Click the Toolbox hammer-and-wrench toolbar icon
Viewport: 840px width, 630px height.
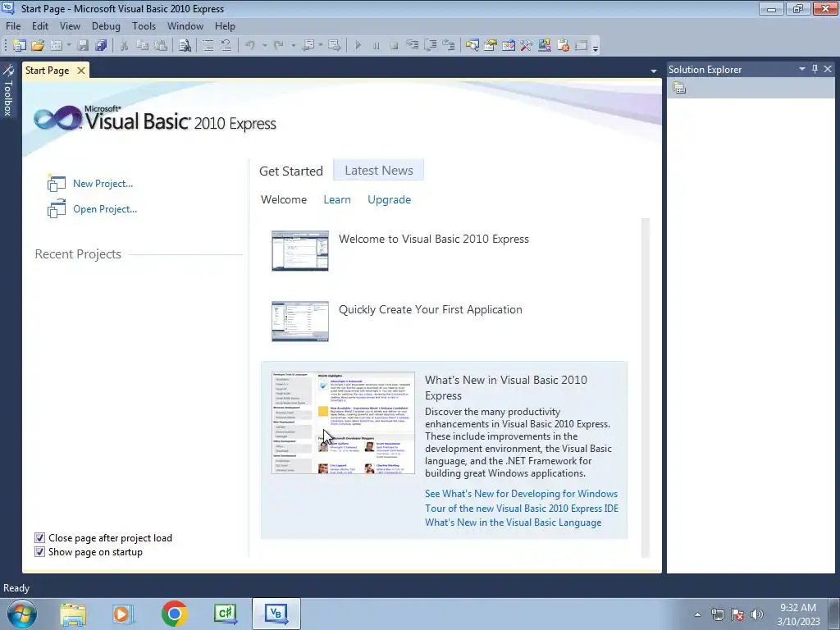click(x=527, y=46)
